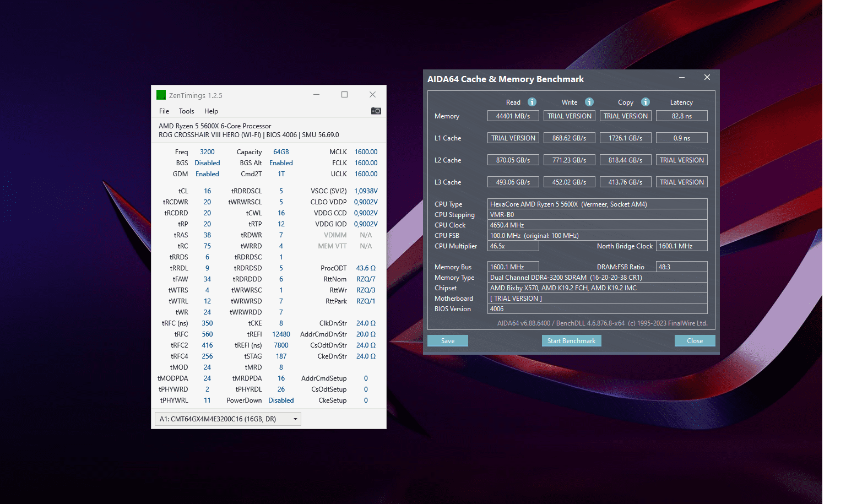The height and width of the screenshot is (504, 846).
Task: Click the CPU Type HexaCore field
Action: click(597, 204)
